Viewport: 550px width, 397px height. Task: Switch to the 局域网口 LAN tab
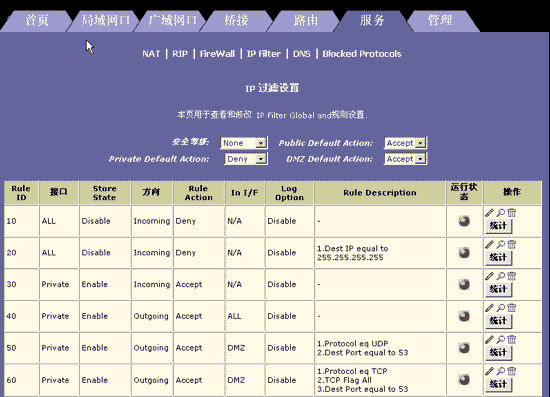pyautogui.click(x=105, y=21)
